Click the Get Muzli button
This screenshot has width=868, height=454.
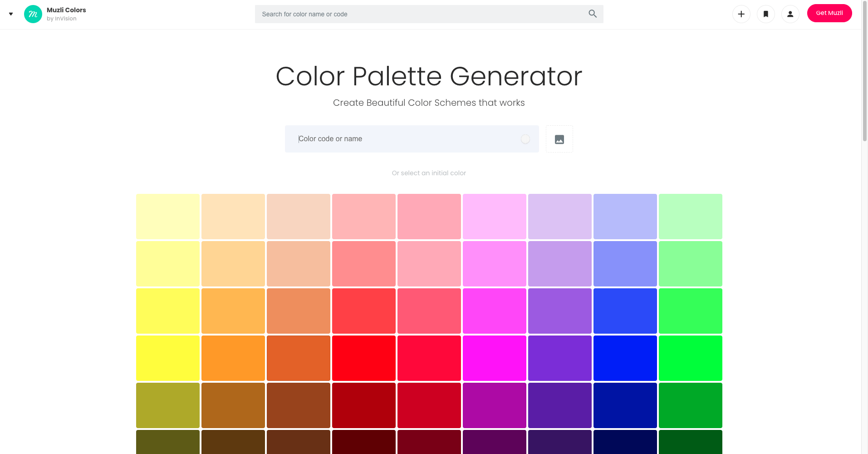(829, 13)
